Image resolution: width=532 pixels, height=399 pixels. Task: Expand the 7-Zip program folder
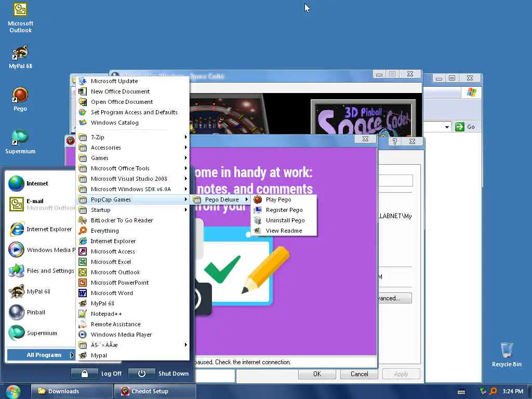[x=133, y=137]
